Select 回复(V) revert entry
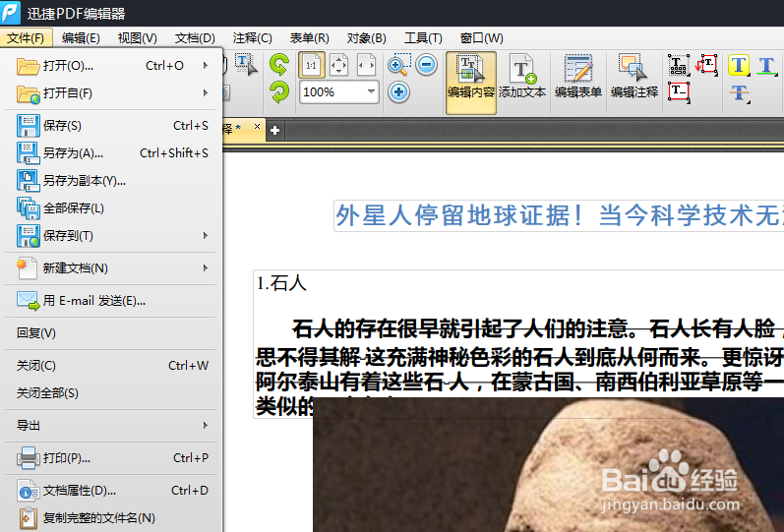Image resolution: width=784 pixels, height=532 pixels. coord(111,333)
